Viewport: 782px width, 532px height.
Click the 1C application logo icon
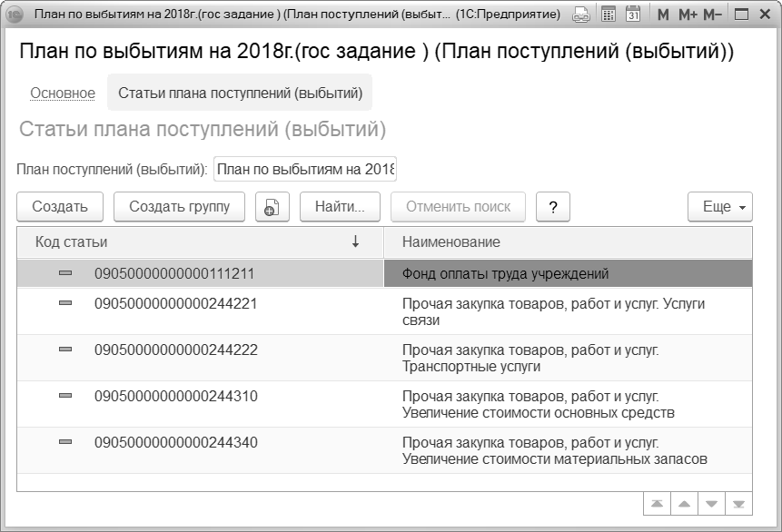pos(15,15)
